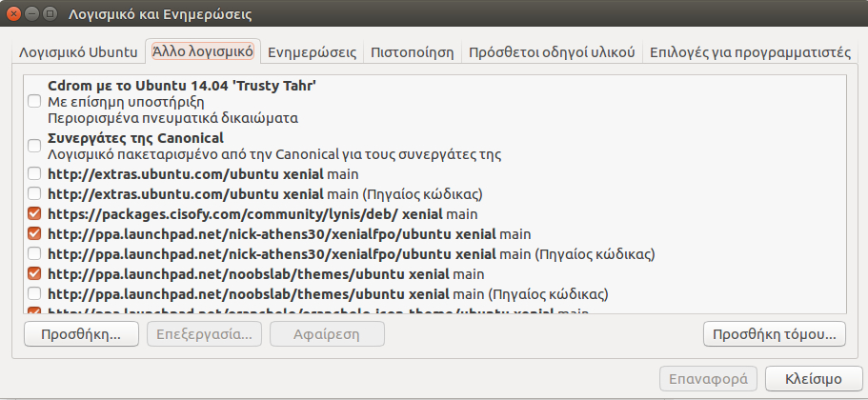868x400 pixels.
Task: Enable extras.ubuntu.com xenial main repository checkbox
Action: (x=34, y=174)
